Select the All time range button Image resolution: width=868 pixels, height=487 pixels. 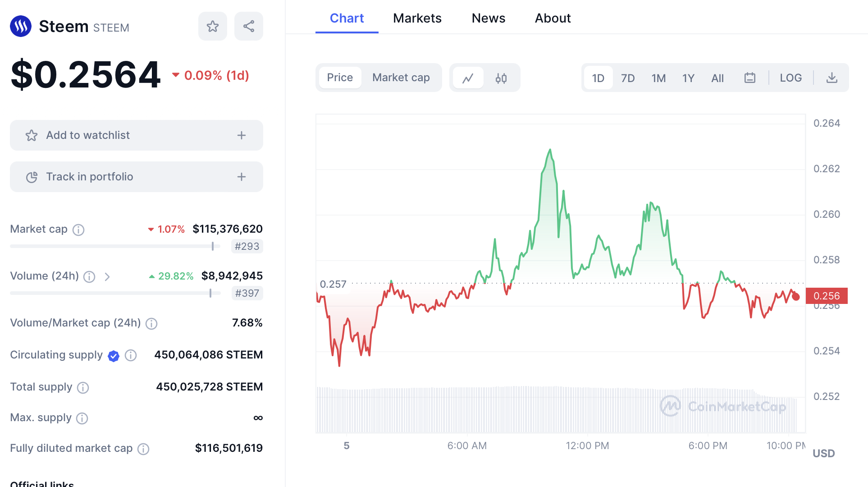717,78
